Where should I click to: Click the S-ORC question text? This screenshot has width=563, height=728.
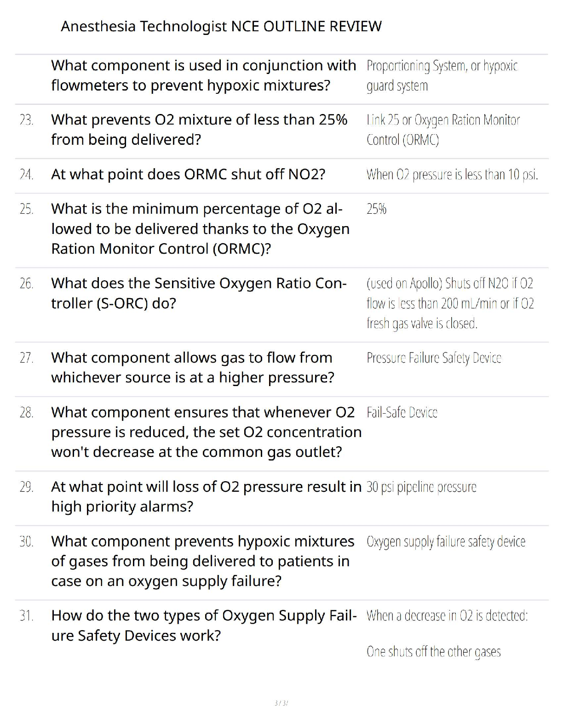pos(199,293)
